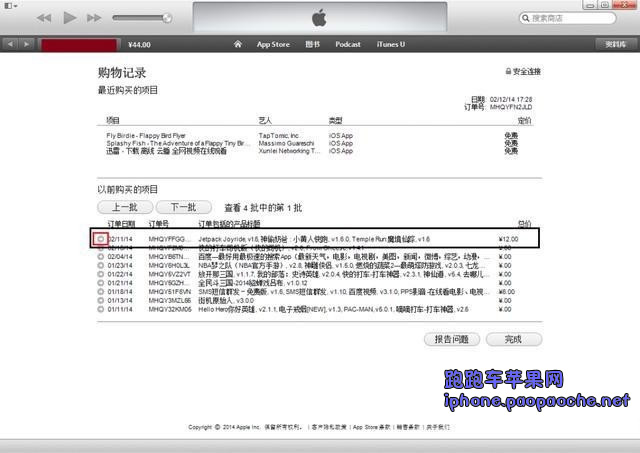Go forward with the right navigation arrow

tap(27, 44)
